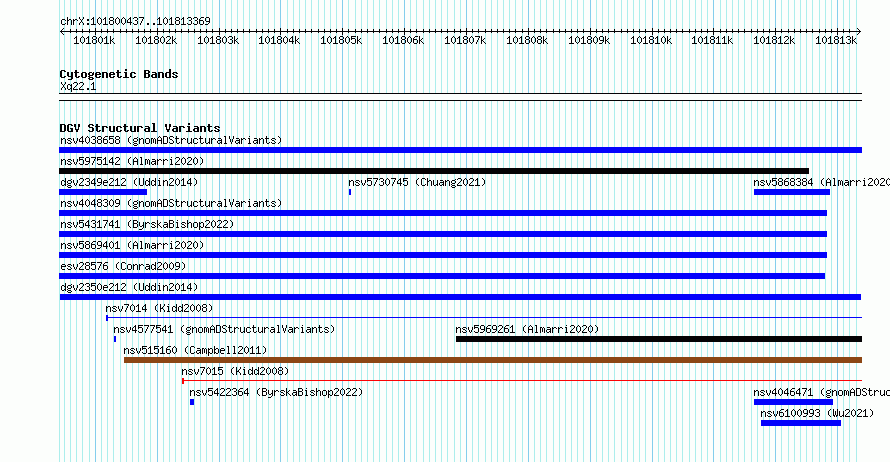Click the small blue marker of nsv4577541
Viewport: 890px width, 462px height.
coord(115,339)
